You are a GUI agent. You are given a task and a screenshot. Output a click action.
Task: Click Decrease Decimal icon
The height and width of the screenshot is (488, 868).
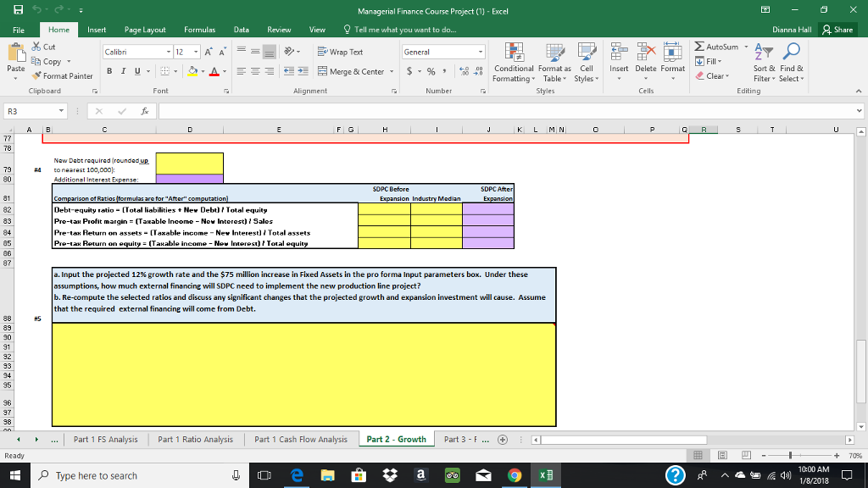(x=479, y=71)
